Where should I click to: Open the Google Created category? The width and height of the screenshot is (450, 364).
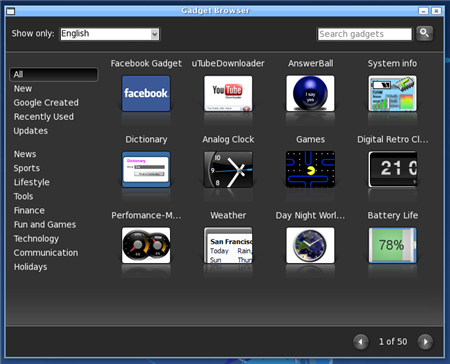[46, 102]
